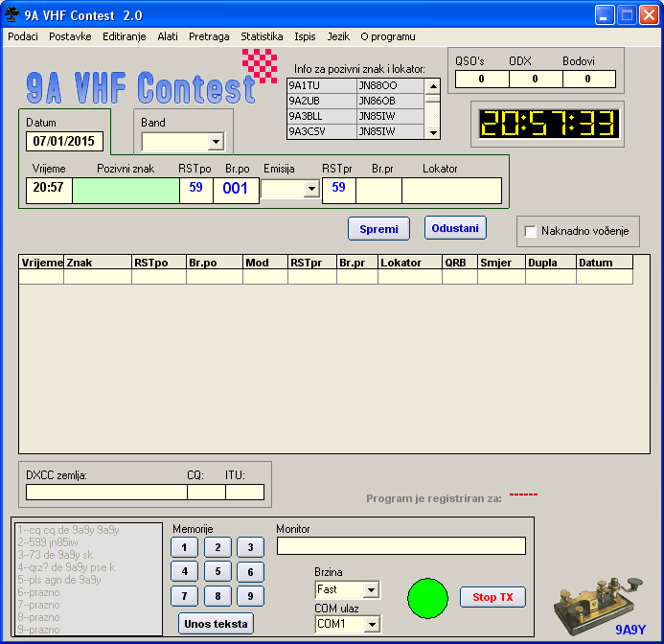Trigger memory button 7

pos(184,596)
